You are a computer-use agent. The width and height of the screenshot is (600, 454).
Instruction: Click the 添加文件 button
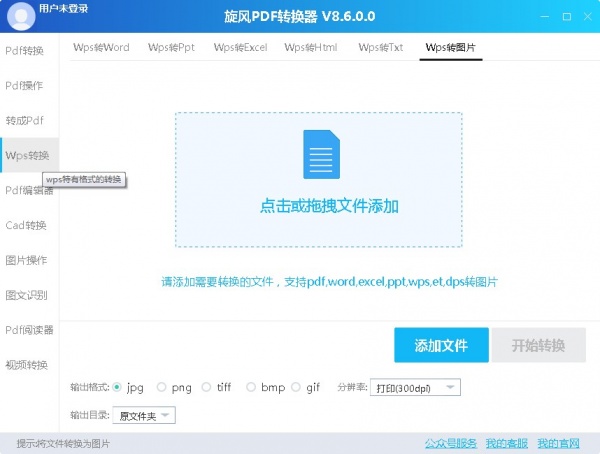click(441, 345)
